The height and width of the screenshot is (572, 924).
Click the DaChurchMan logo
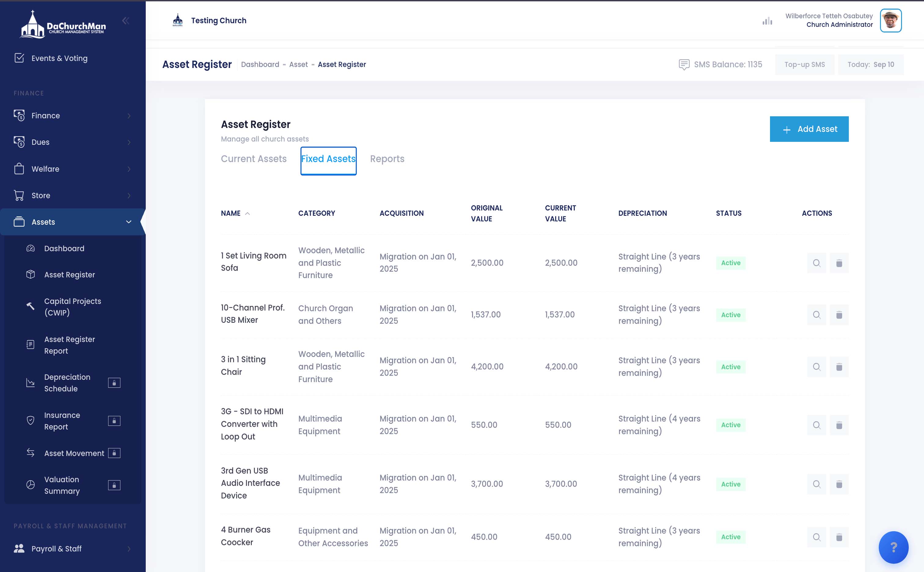[63, 25]
